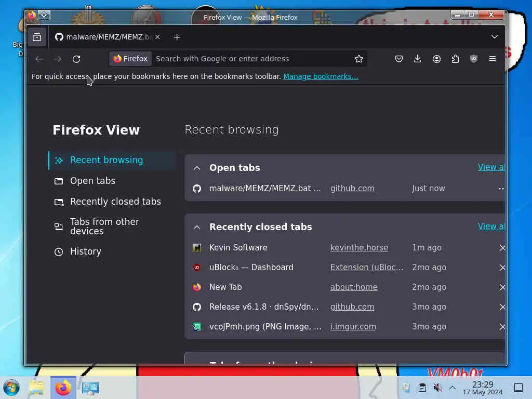Click the pin icon in window title bar
The image size is (532, 399).
[x=44, y=15]
